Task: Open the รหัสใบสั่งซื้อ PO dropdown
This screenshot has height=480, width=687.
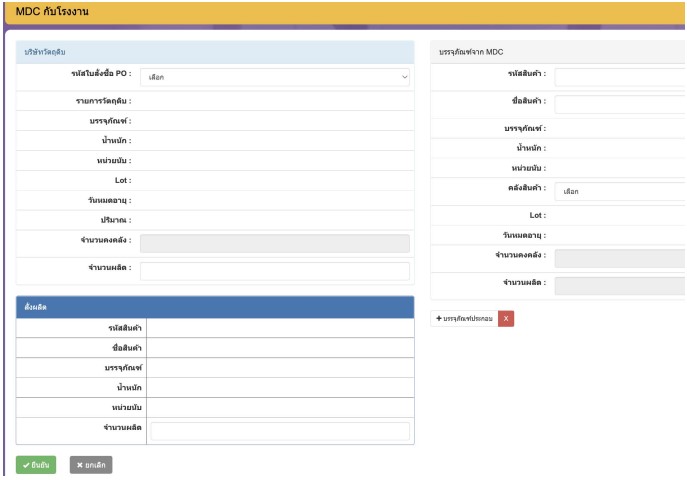Action: [x=274, y=76]
